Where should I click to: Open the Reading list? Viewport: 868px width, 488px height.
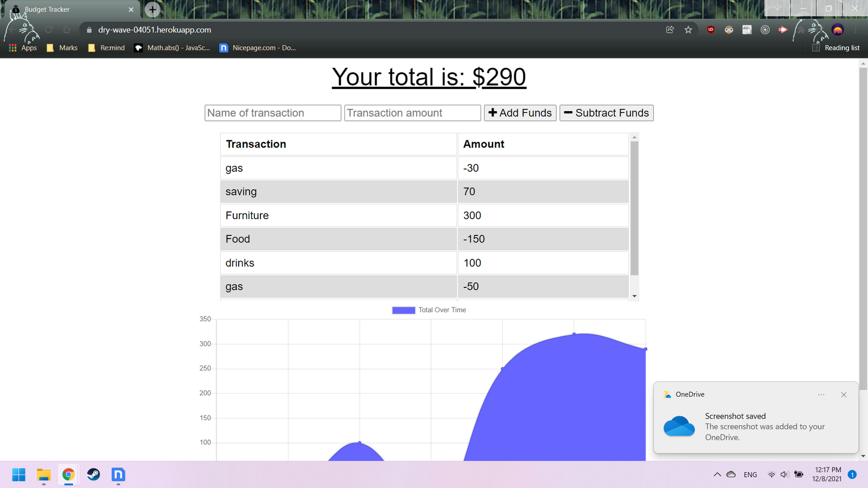pyautogui.click(x=836, y=48)
